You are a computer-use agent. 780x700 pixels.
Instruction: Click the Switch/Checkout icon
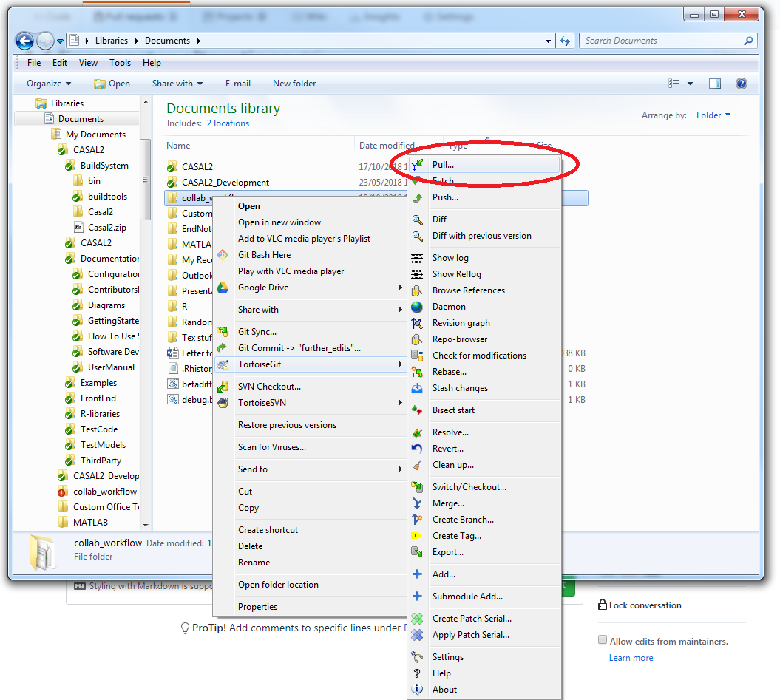point(418,487)
